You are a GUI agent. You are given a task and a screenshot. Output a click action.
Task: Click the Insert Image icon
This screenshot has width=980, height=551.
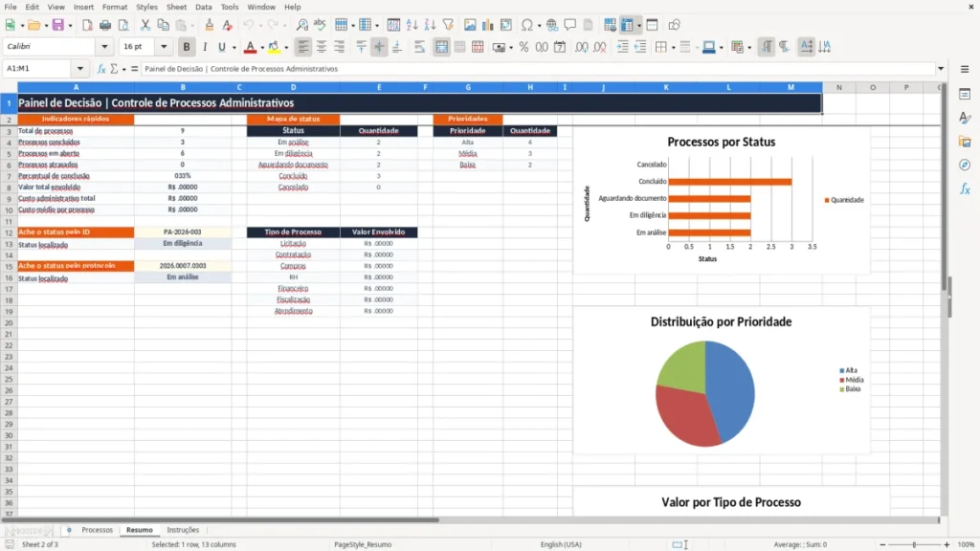(470, 25)
